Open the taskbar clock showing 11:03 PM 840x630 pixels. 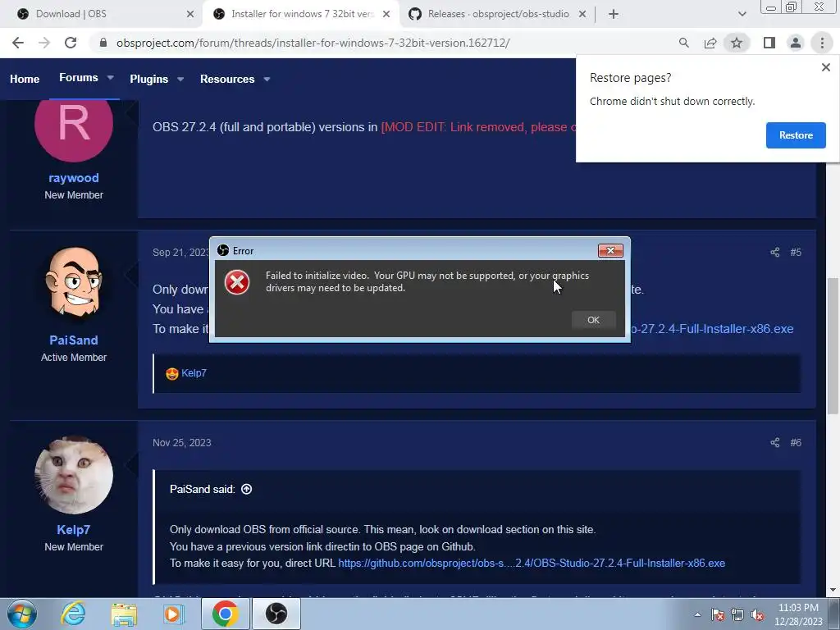click(x=798, y=614)
